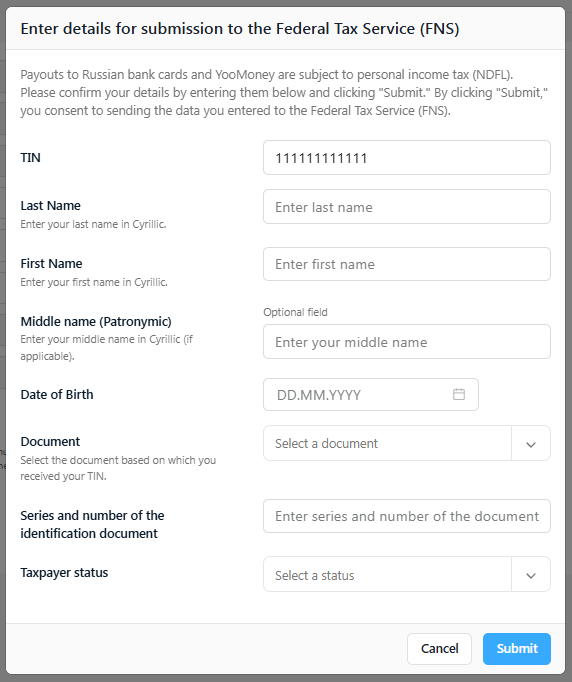Click the First Name label
The height and width of the screenshot is (682, 572).
[51, 263]
